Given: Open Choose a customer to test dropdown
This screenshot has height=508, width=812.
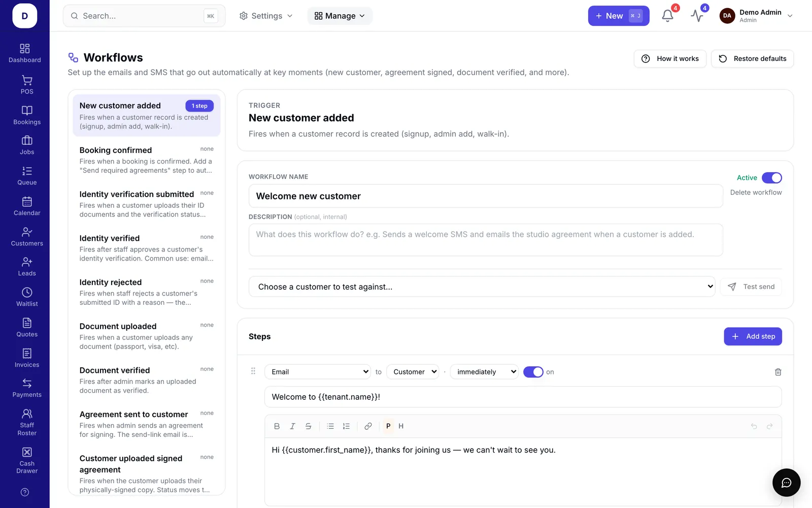Looking at the screenshot, I should (482, 287).
